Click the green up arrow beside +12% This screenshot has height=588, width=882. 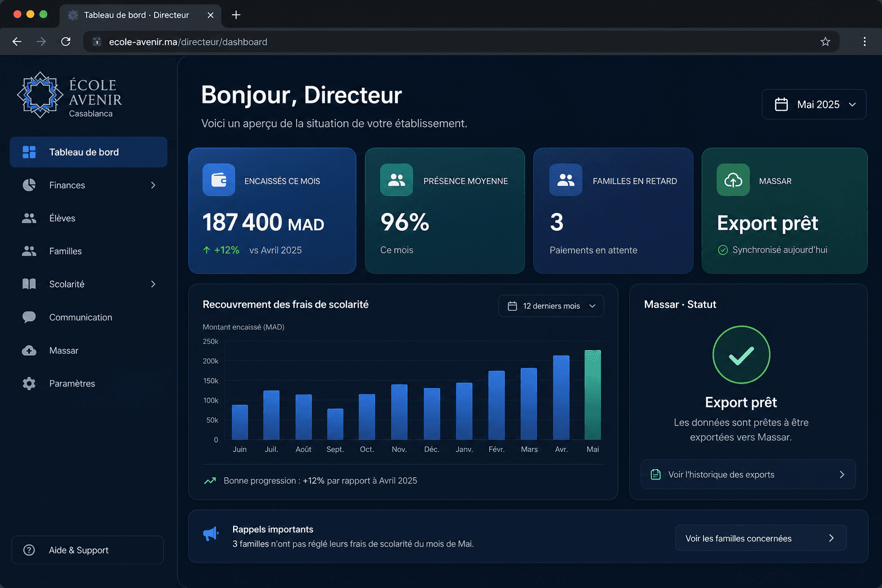[x=207, y=250]
